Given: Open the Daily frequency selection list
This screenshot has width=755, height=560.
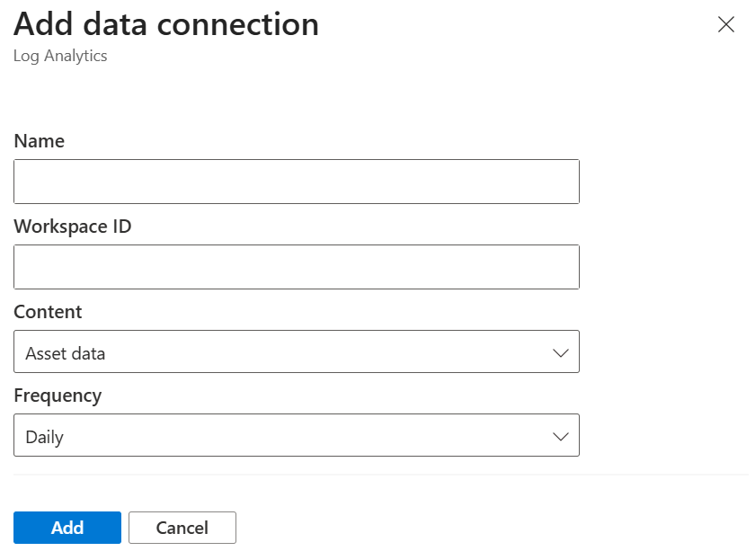Looking at the screenshot, I should (297, 435).
